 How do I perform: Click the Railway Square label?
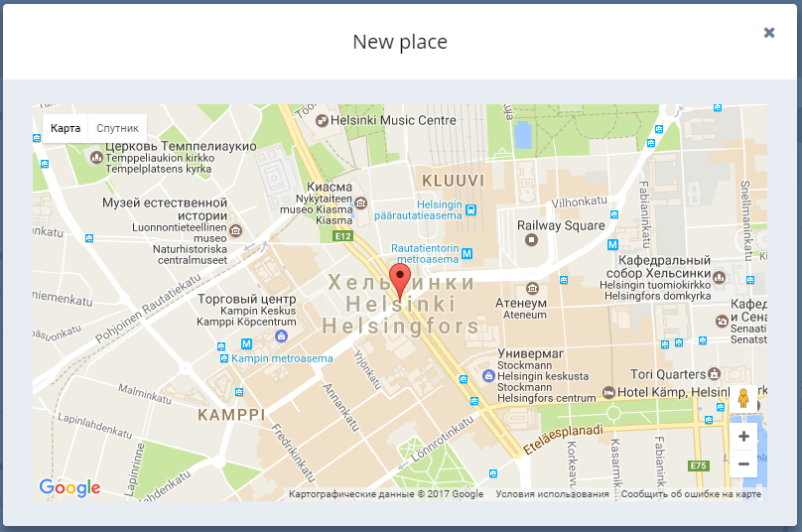(x=561, y=225)
